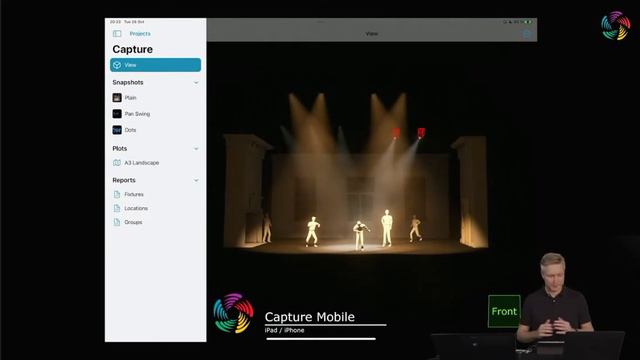
Task: Select the right red moving light fixture
Action: pos(421,133)
